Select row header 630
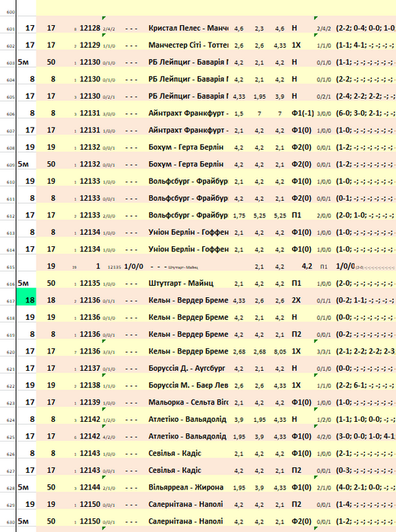Screen dimensions: 396x532 pos(11,522)
